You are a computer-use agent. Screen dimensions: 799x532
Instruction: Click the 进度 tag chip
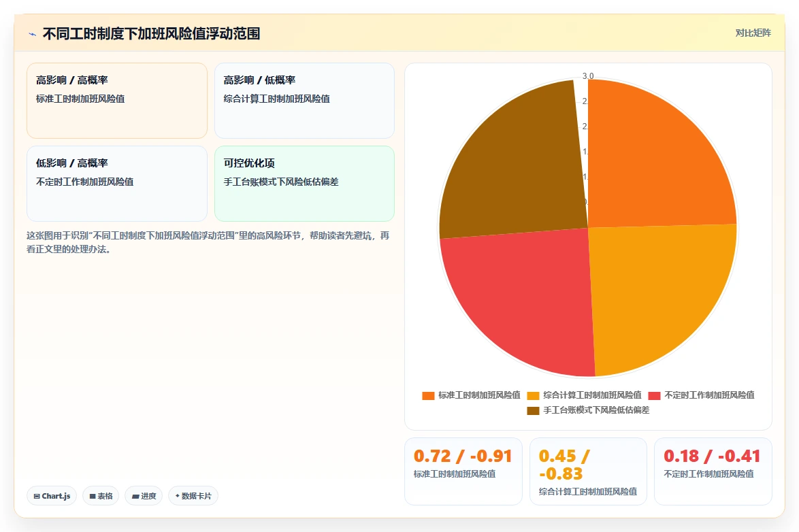(144, 496)
